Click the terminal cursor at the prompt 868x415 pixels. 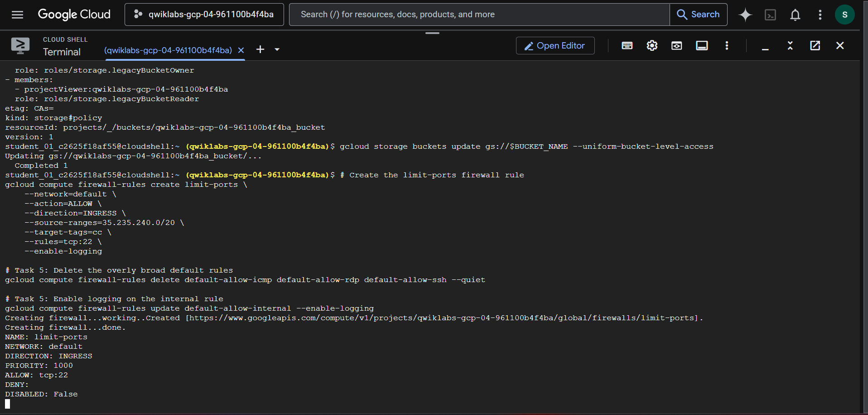click(x=7, y=404)
